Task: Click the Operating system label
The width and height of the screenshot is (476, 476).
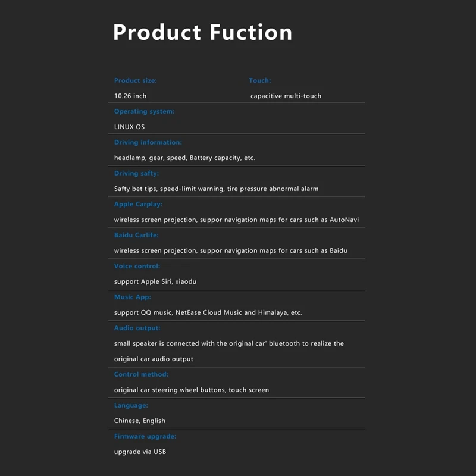Action: tap(144, 111)
